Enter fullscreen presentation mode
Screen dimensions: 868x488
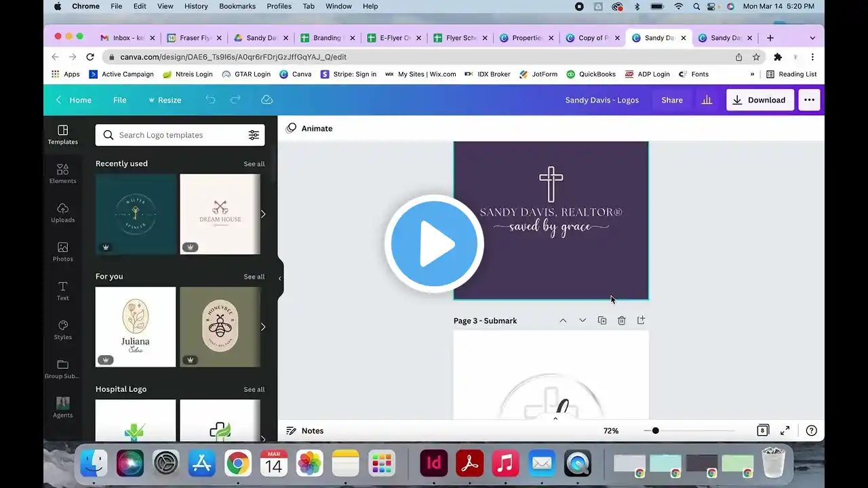coord(785,430)
